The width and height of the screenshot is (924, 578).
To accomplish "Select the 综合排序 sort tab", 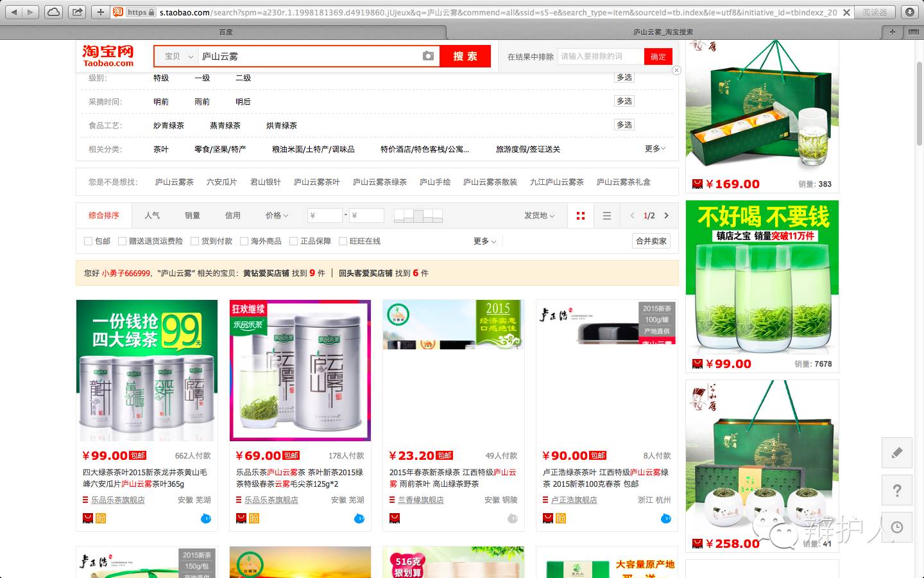I will [x=104, y=216].
